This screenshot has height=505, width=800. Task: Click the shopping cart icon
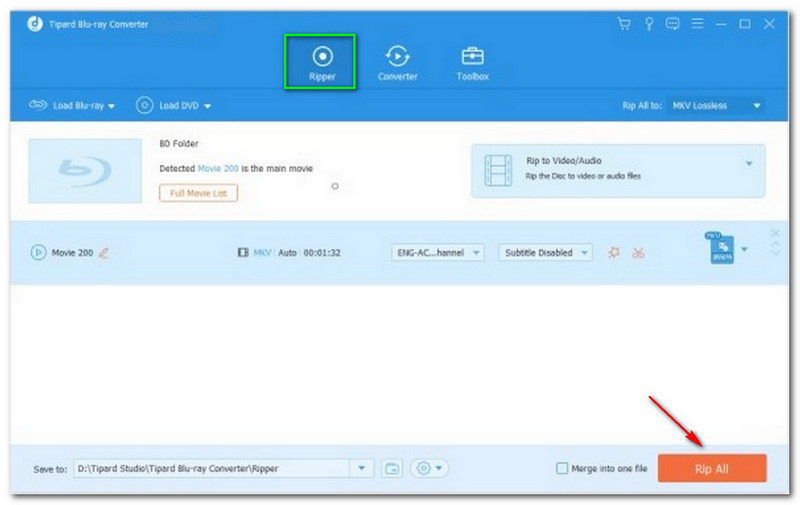click(x=623, y=23)
